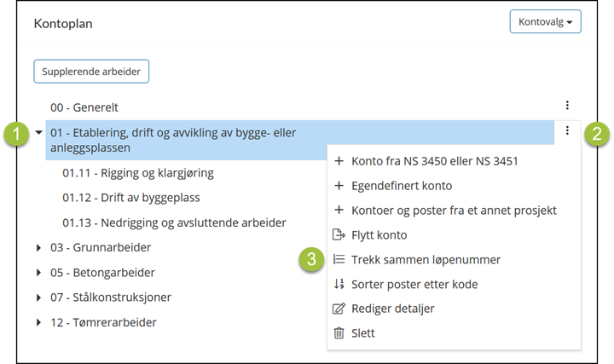Click the Rediger detaljer pencil icon
The width and height of the screenshot is (614, 364).
[339, 309]
